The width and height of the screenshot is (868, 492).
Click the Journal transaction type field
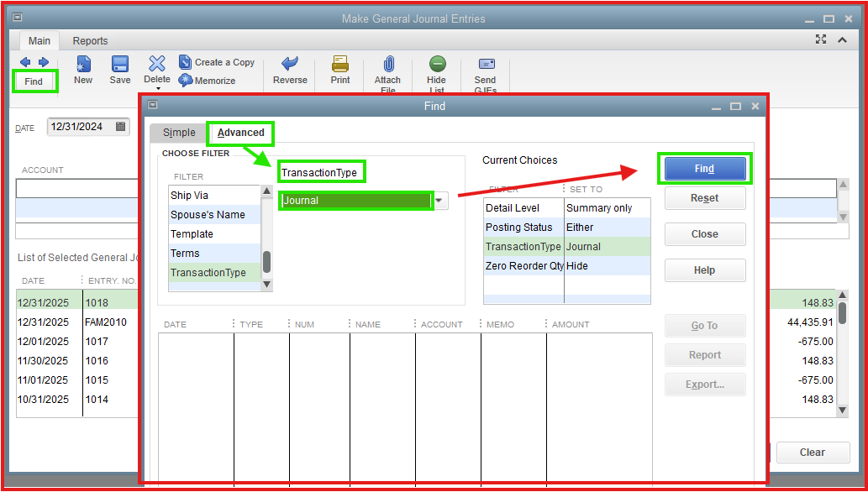click(355, 201)
